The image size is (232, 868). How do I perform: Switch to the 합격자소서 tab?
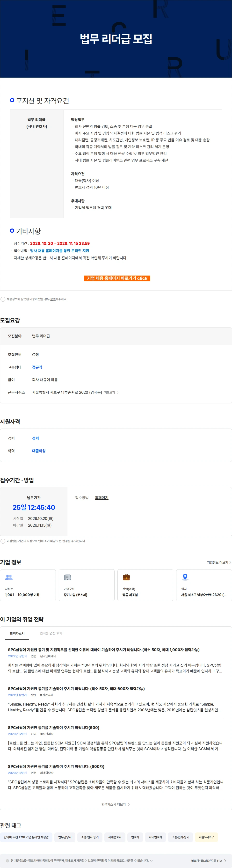(17, 633)
